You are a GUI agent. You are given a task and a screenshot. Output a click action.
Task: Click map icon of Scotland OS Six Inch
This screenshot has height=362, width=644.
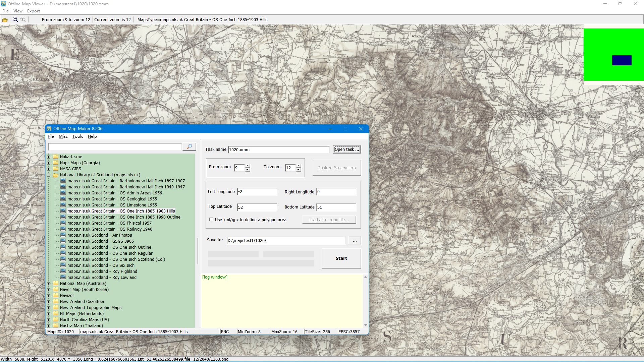click(x=63, y=265)
